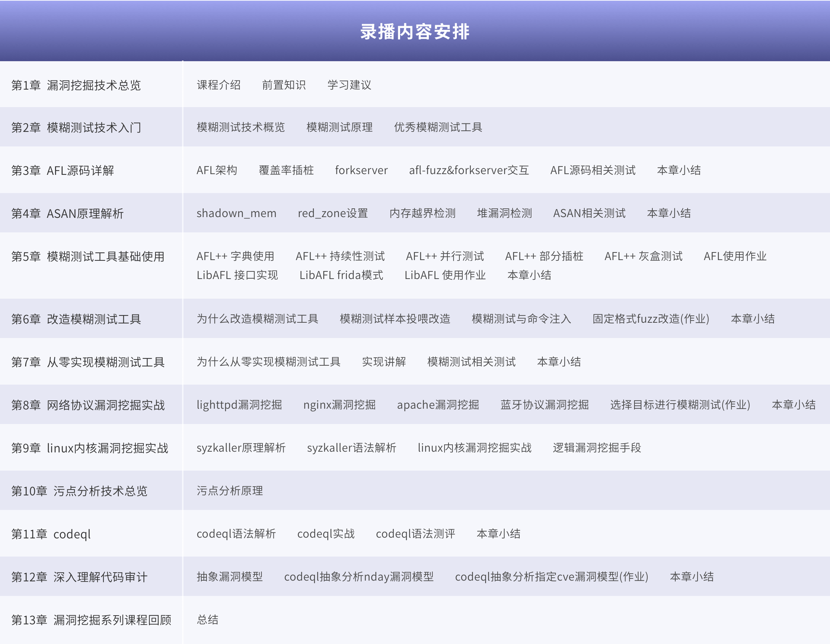The height and width of the screenshot is (644, 830).
Task: Open the 模糊测试原理 lesson
Action: point(339,127)
